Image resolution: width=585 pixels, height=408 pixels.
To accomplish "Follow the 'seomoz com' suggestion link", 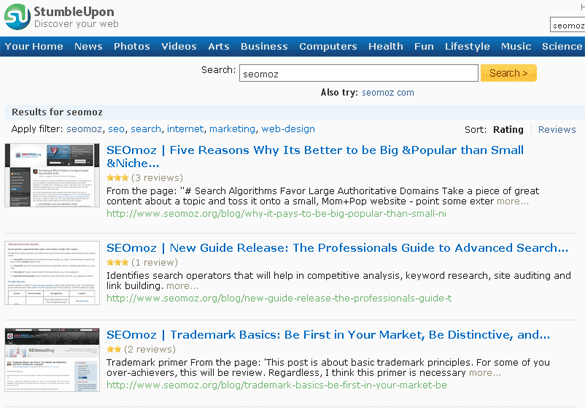I will click(388, 92).
